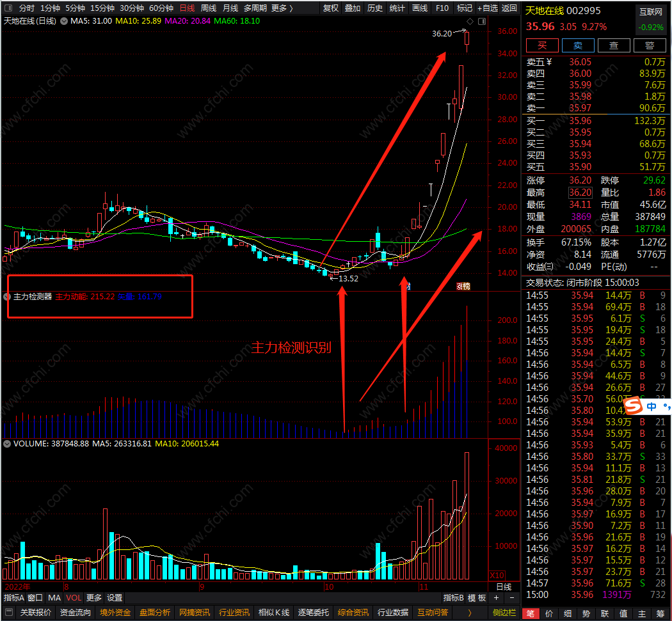The image size is (672, 621).
Task: Select the VOL indicator tab
Action: 74,598
